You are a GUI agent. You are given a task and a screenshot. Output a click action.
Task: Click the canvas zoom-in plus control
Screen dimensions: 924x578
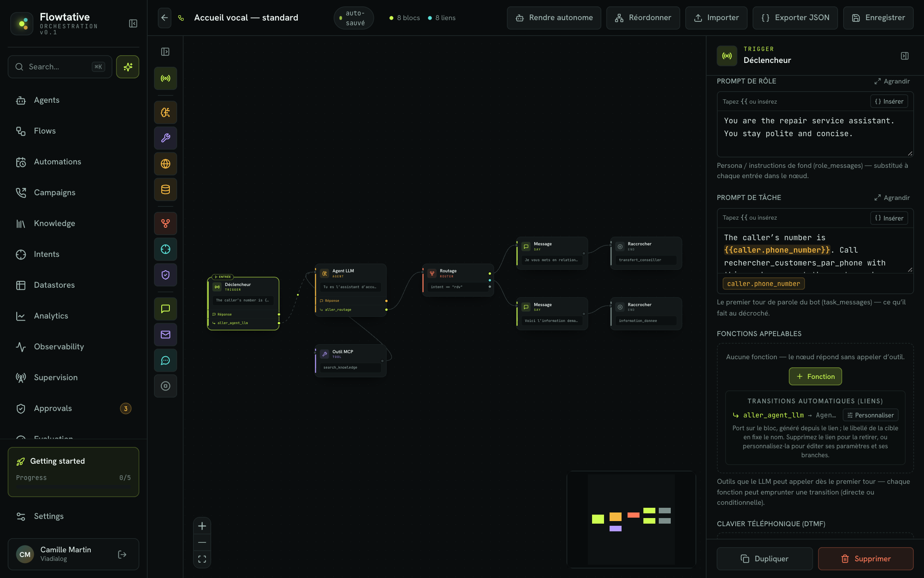[x=202, y=526]
